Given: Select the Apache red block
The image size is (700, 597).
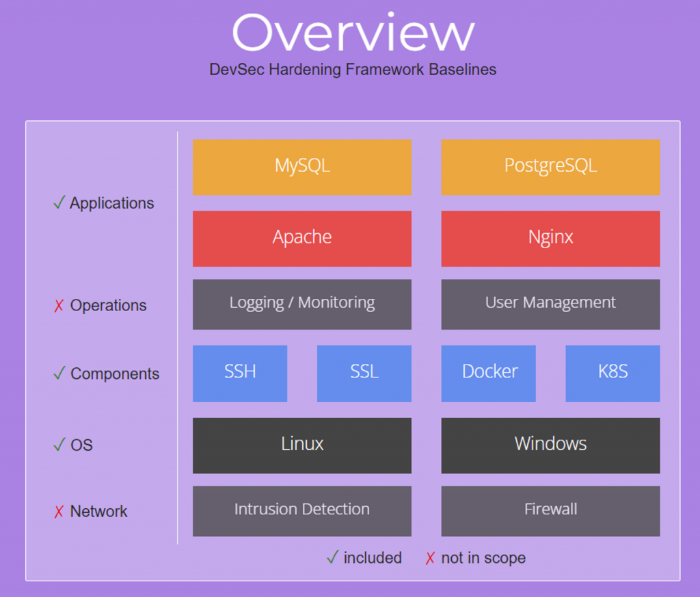Looking at the screenshot, I should click(x=301, y=239).
